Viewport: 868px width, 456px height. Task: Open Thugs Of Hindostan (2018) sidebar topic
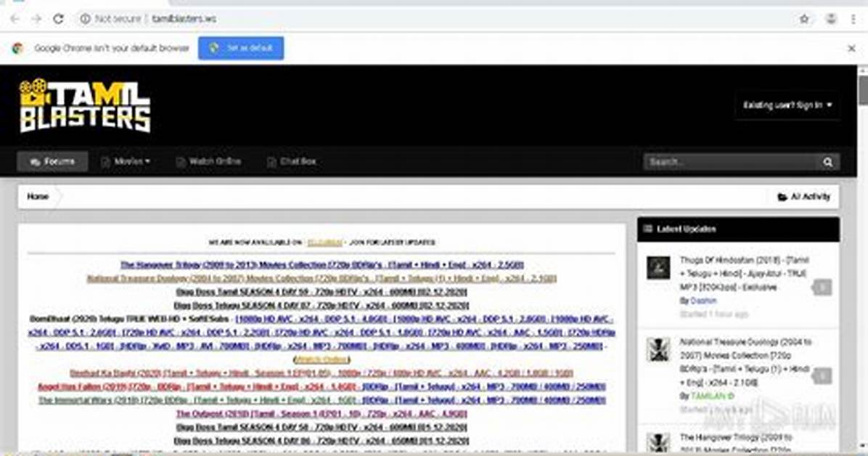point(744,274)
